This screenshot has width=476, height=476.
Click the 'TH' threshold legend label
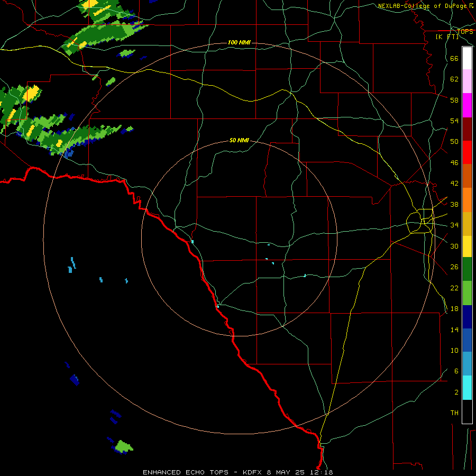pyautogui.click(x=454, y=413)
